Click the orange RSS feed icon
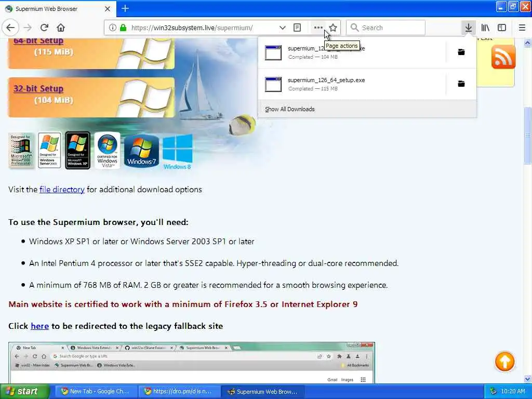Image resolution: width=532 pixels, height=399 pixels. [x=503, y=57]
